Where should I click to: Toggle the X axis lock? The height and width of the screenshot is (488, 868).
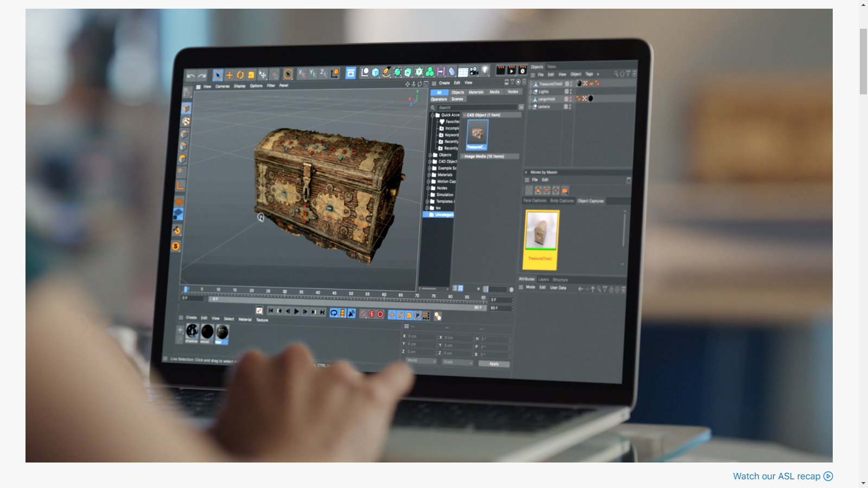click(x=302, y=73)
